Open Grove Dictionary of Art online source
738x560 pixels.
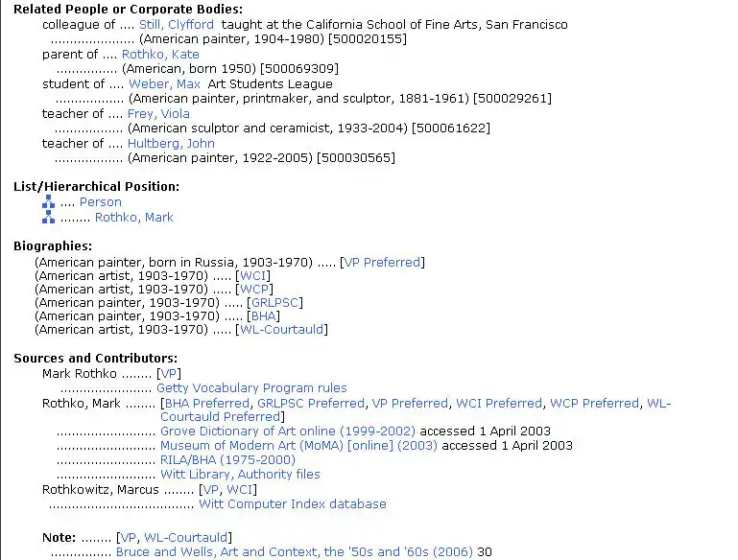coord(287,432)
